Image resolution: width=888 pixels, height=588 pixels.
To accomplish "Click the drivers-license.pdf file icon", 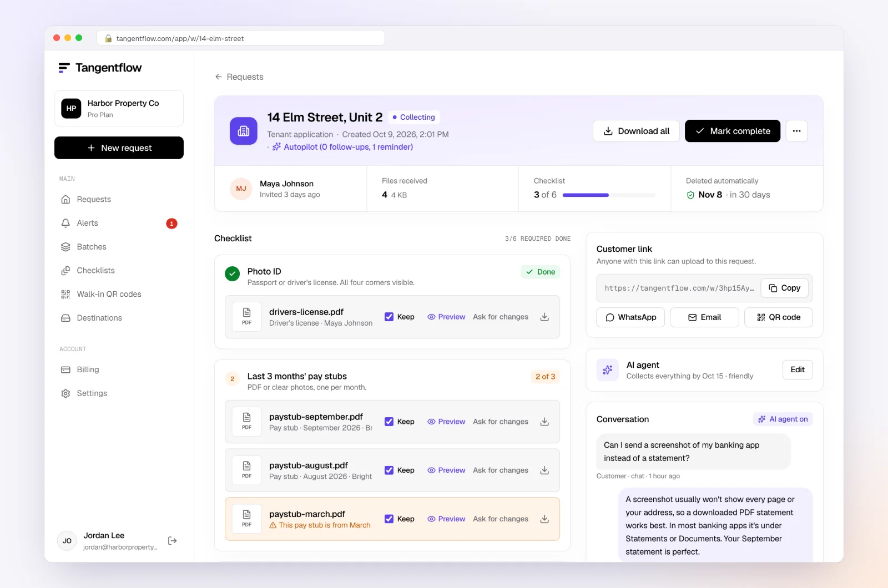I will point(247,317).
